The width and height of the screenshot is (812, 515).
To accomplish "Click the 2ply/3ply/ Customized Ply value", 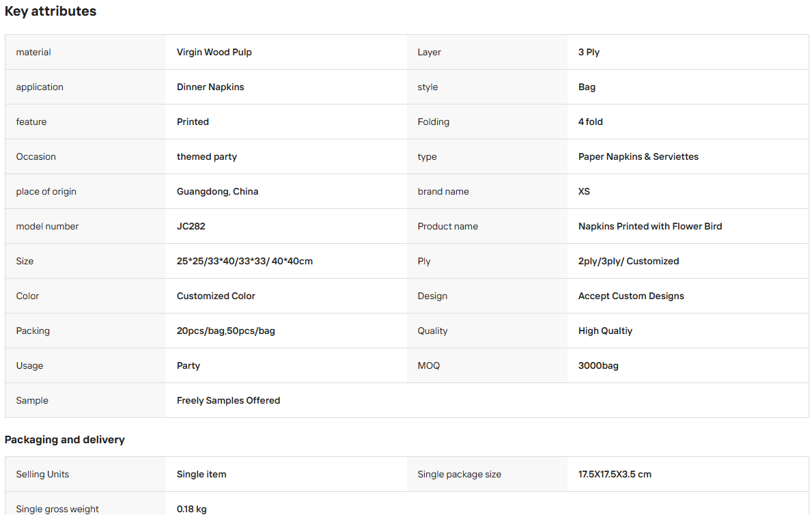I will click(x=628, y=261).
